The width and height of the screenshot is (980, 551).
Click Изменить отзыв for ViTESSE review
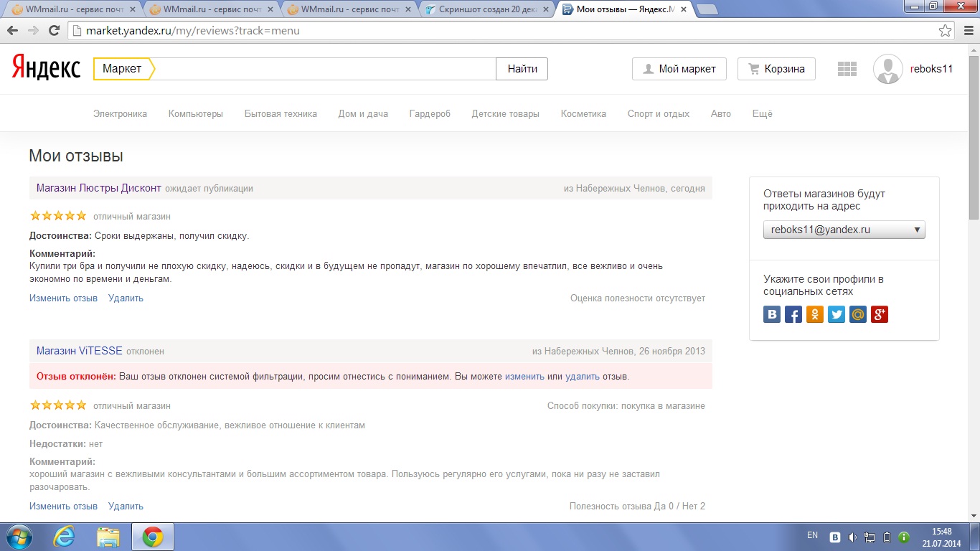[63, 506]
